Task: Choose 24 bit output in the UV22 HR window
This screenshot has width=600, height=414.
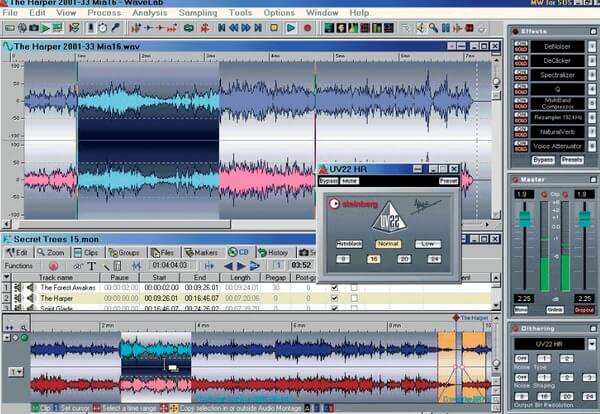Action: [434, 259]
